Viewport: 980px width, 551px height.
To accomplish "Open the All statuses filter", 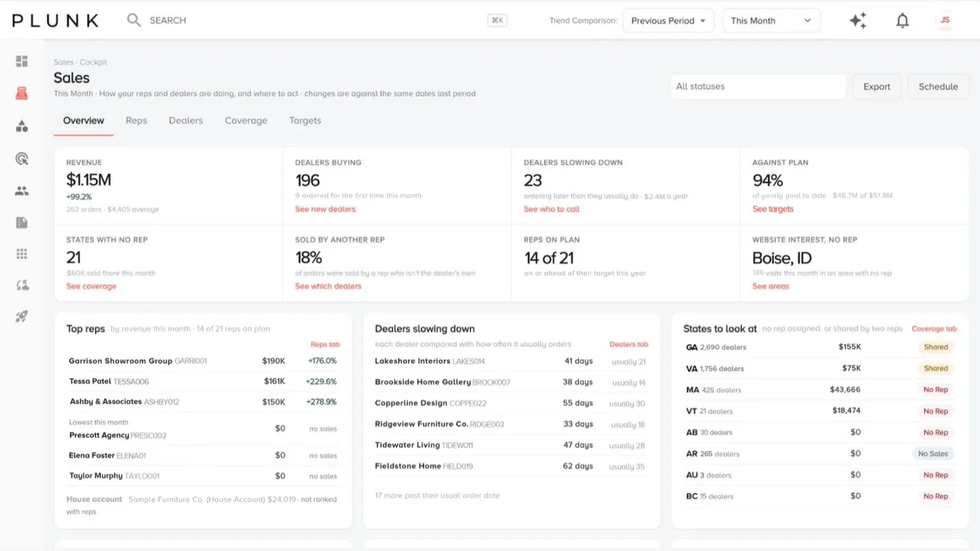I will pos(758,87).
